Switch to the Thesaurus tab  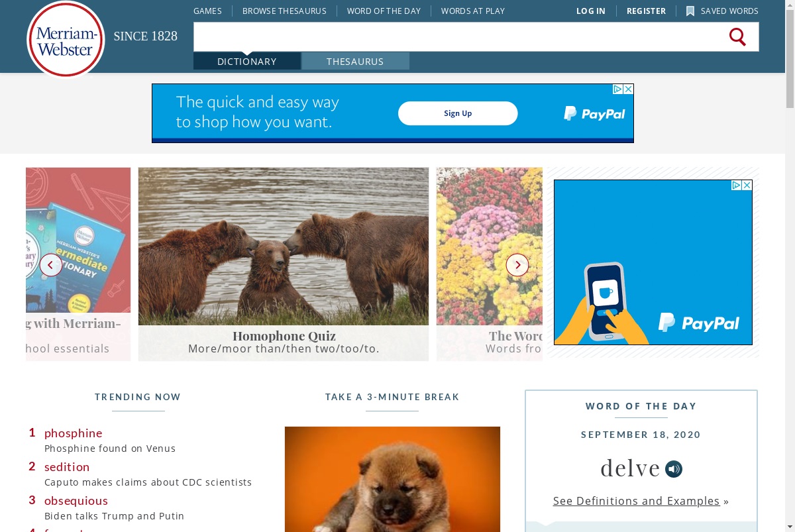pos(355,62)
